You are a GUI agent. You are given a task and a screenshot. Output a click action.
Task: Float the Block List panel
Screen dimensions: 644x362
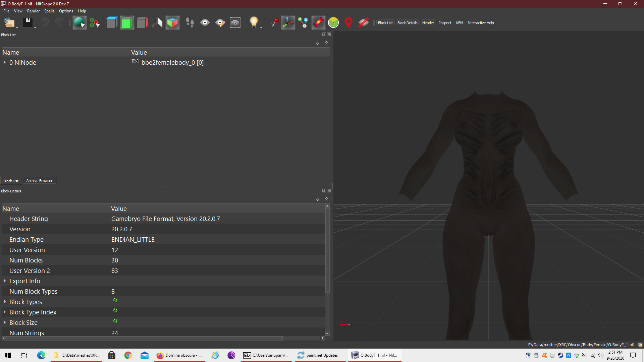pyautogui.click(x=324, y=35)
